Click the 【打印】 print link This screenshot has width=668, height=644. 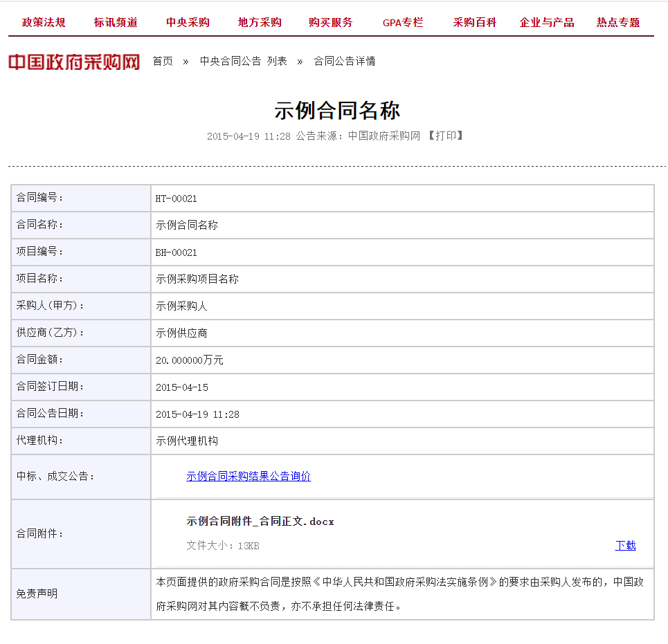446,136
